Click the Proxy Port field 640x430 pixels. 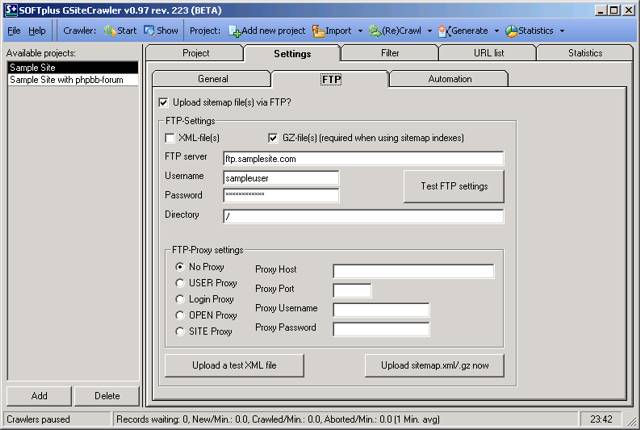(x=352, y=290)
